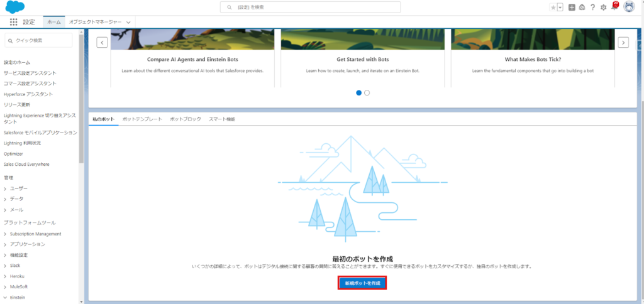Switch to ボットブロック tab

click(186, 119)
